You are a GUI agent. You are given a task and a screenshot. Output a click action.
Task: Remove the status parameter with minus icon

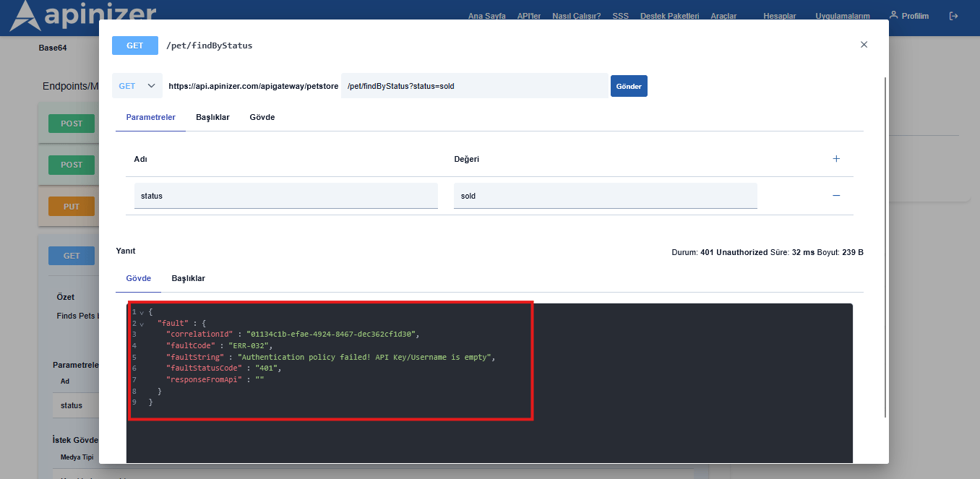click(836, 195)
